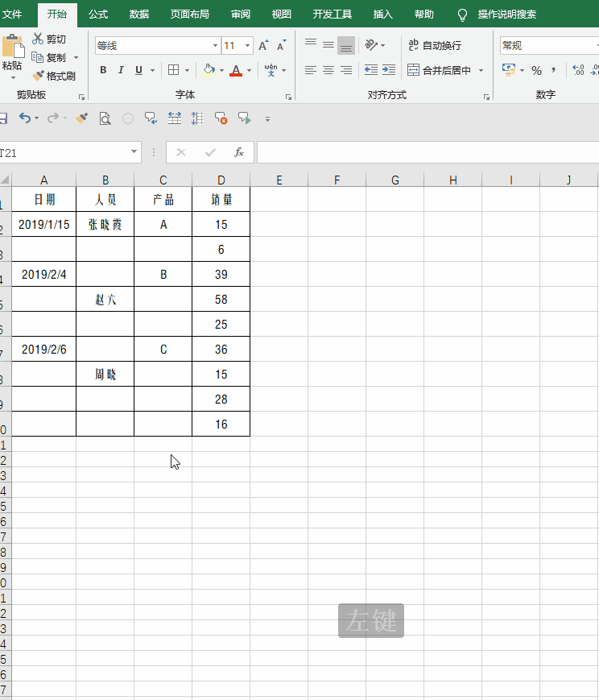Select cell containing 张晓霞

pyautogui.click(x=105, y=224)
